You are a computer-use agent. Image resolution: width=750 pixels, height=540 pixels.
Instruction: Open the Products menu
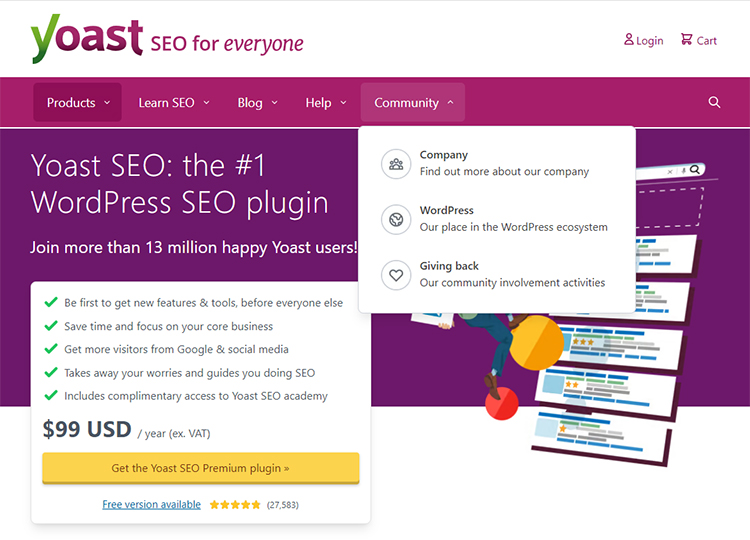click(x=77, y=102)
